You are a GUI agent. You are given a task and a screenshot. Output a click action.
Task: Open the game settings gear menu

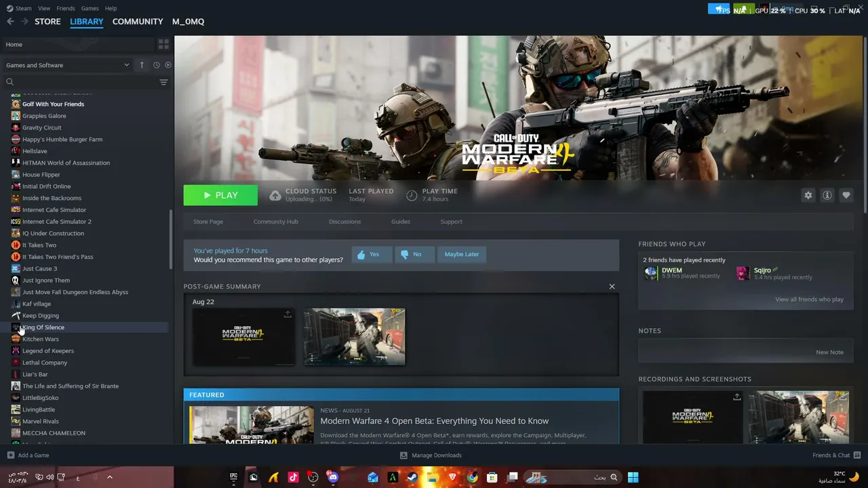point(808,195)
